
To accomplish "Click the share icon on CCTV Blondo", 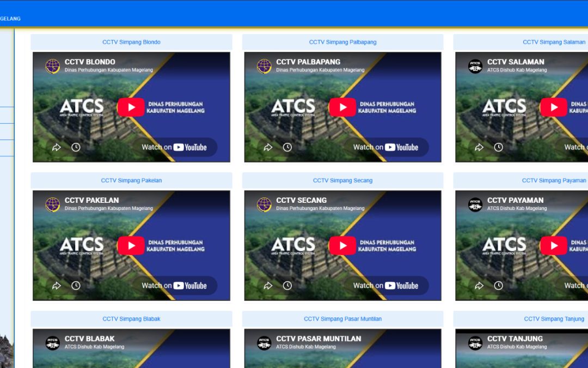I will [56, 147].
